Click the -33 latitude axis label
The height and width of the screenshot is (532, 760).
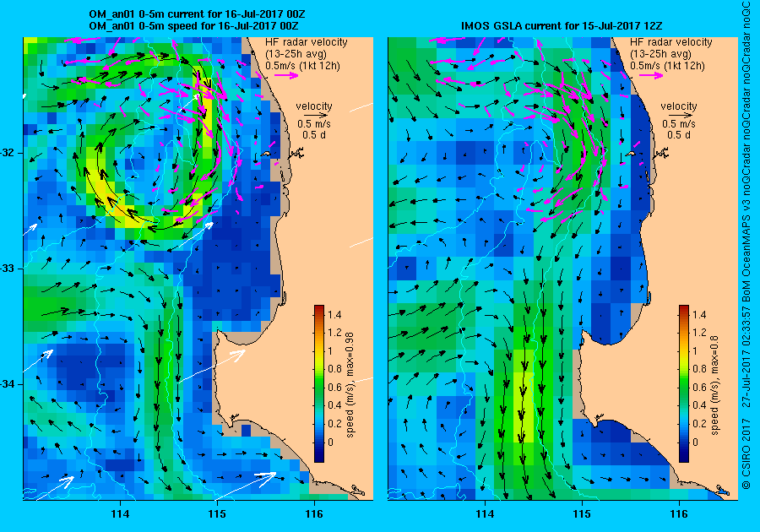click(8, 269)
